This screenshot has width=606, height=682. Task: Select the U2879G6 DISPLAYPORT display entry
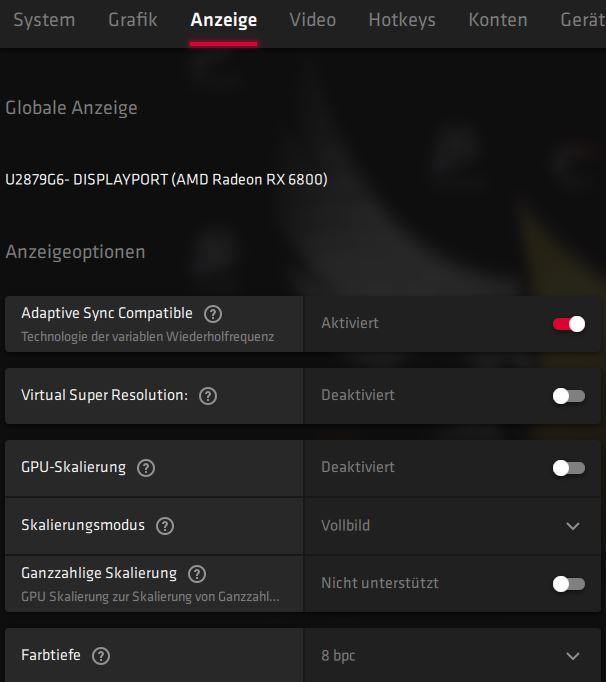click(166, 179)
